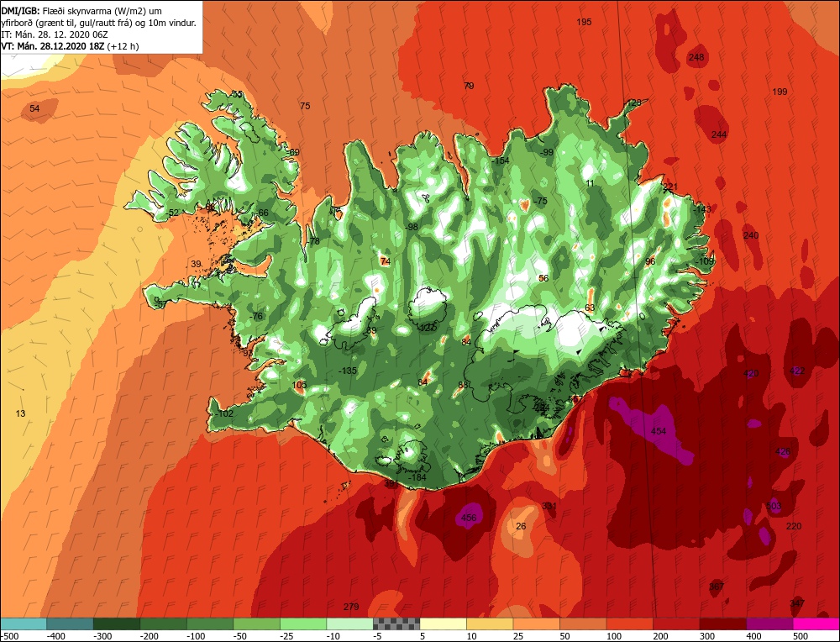This screenshot has width=840, height=642.
Task: Click the land value -98
Action: pos(411,227)
